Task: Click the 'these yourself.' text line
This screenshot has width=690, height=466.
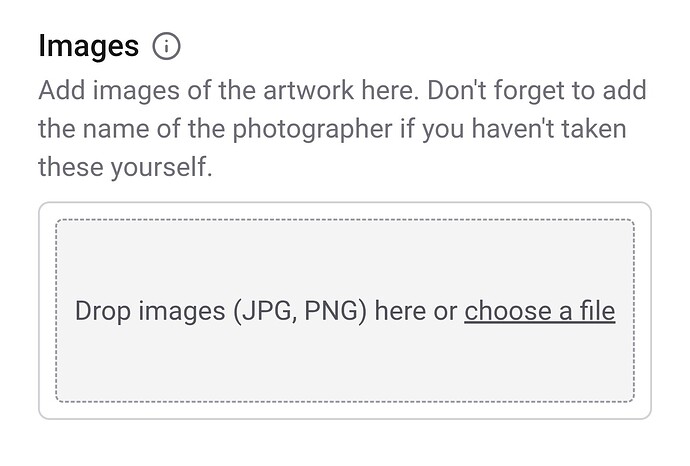Action: [x=125, y=167]
